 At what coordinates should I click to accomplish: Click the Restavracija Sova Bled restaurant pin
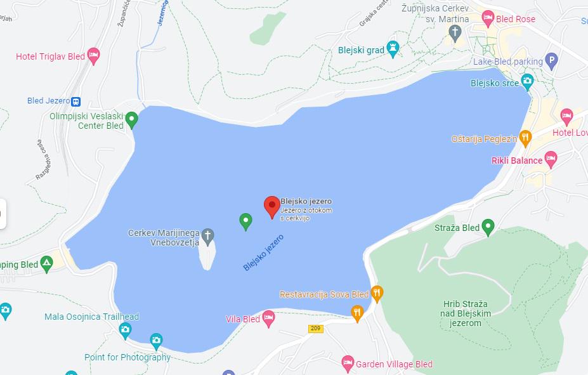pyautogui.click(x=377, y=293)
